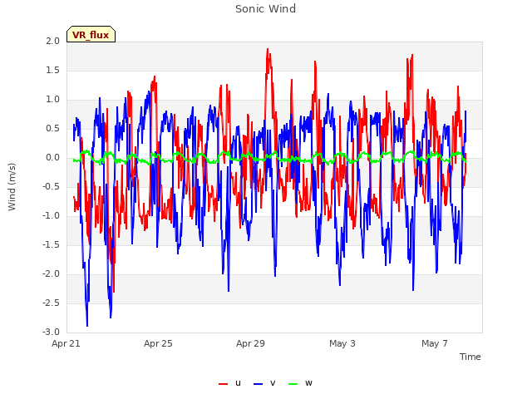Click the blue v legend line swatch
The width and height of the screenshot is (532, 399).
259,384
